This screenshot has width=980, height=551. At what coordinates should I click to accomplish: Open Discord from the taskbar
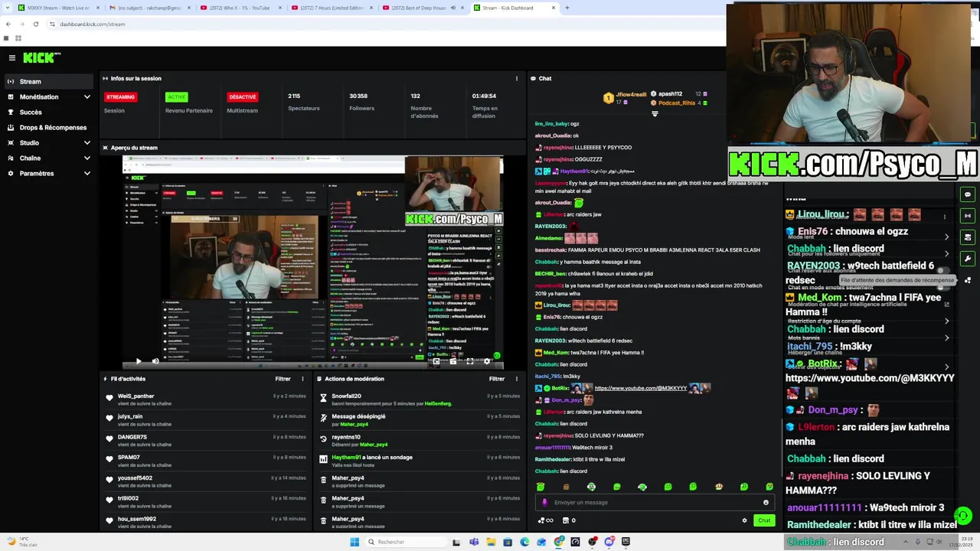[609, 542]
